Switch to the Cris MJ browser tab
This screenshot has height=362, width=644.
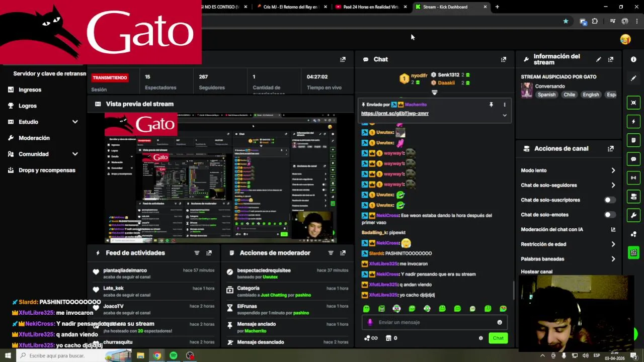click(291, 7)
